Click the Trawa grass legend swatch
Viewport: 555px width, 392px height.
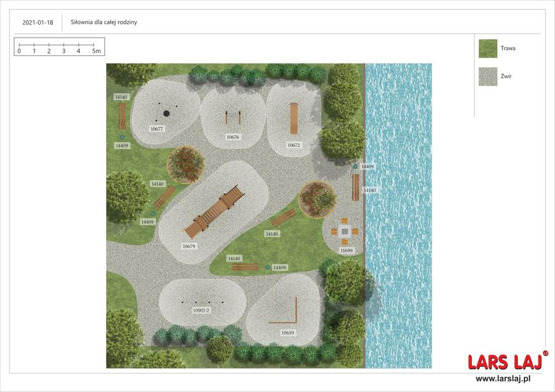click(x=488, y=48)
